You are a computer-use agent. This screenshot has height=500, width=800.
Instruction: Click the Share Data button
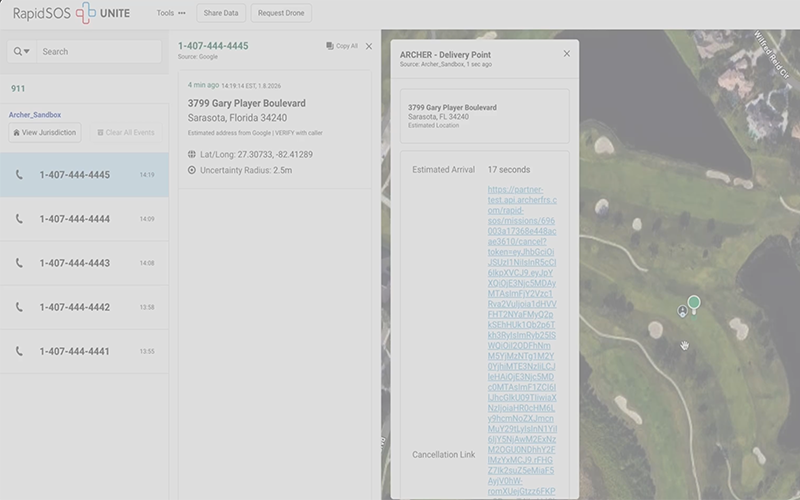tap(221, 13)
